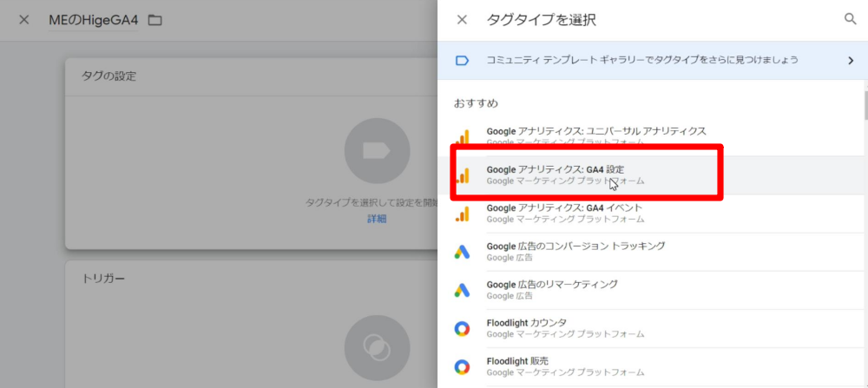
Task: Open the 詳細 link in タグの設定
Action: [x=377, y=219]
